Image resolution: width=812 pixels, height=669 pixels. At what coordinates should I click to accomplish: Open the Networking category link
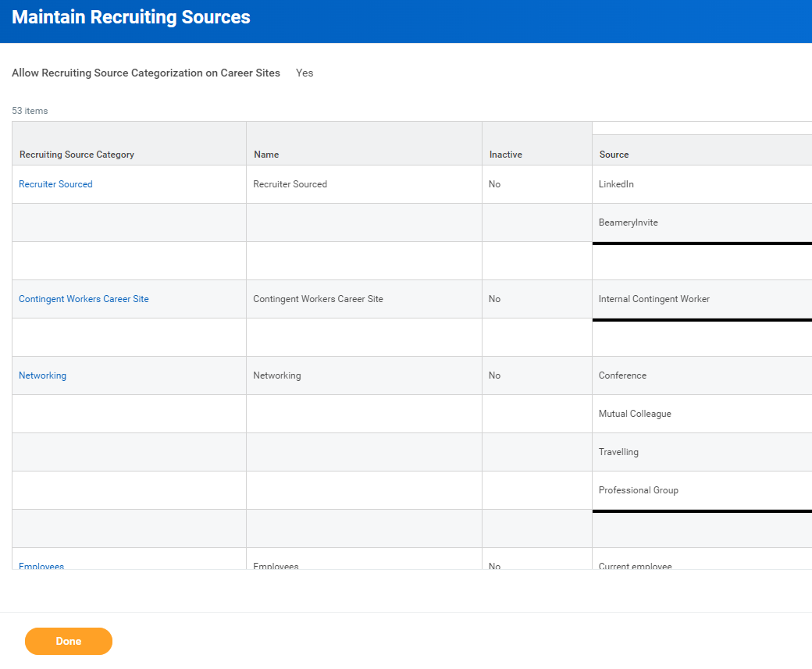(42, 376)
